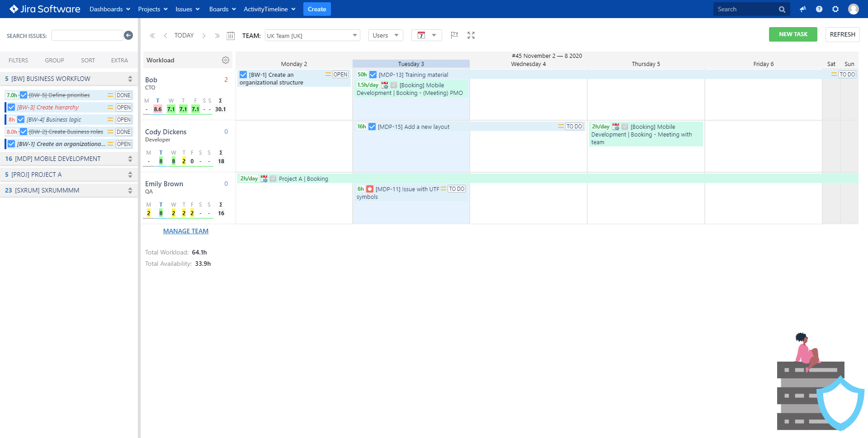Click booking calendar icon on Cody's Thursday booking

point(616,127)
